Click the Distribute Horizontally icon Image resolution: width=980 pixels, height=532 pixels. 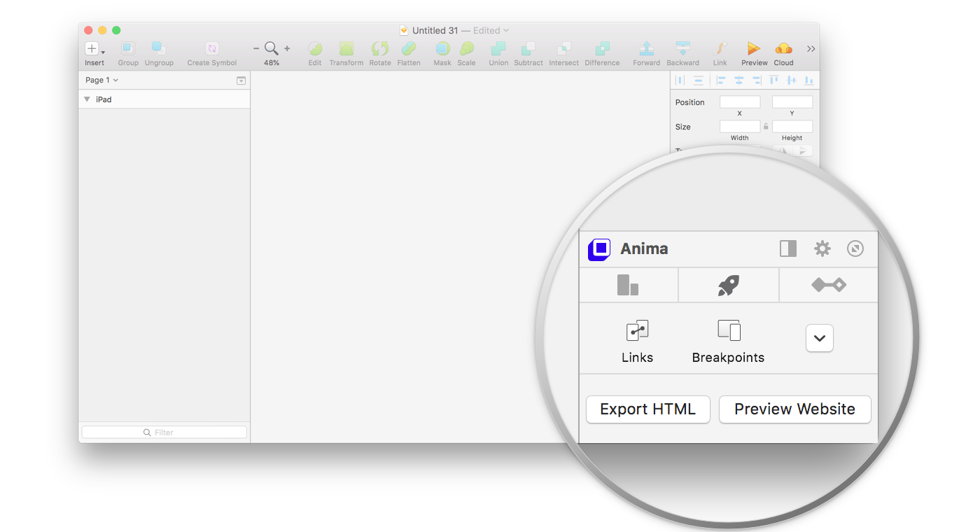(x=680, y=80)
